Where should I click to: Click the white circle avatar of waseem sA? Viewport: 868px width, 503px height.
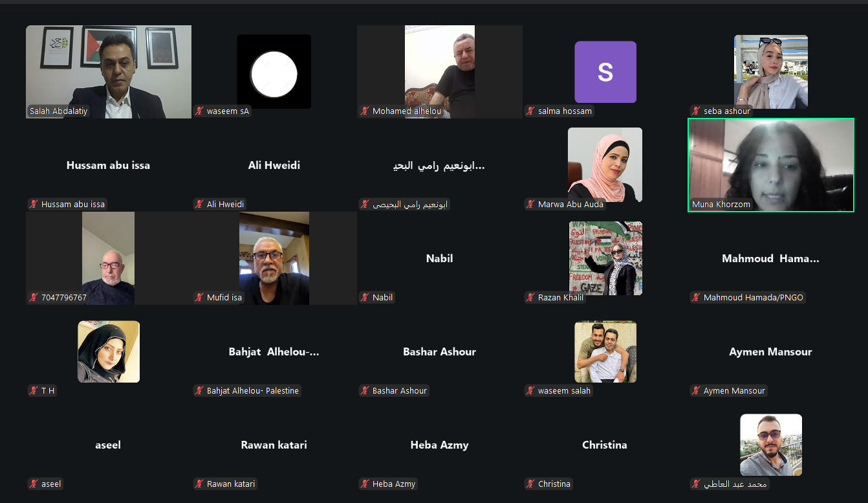pos(274,72)
